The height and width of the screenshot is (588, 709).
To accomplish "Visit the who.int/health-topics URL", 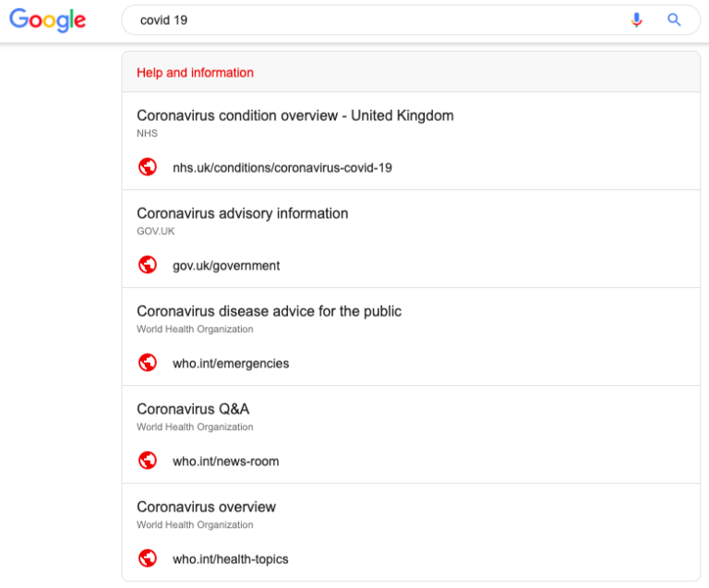I will [x=230, y=559].
